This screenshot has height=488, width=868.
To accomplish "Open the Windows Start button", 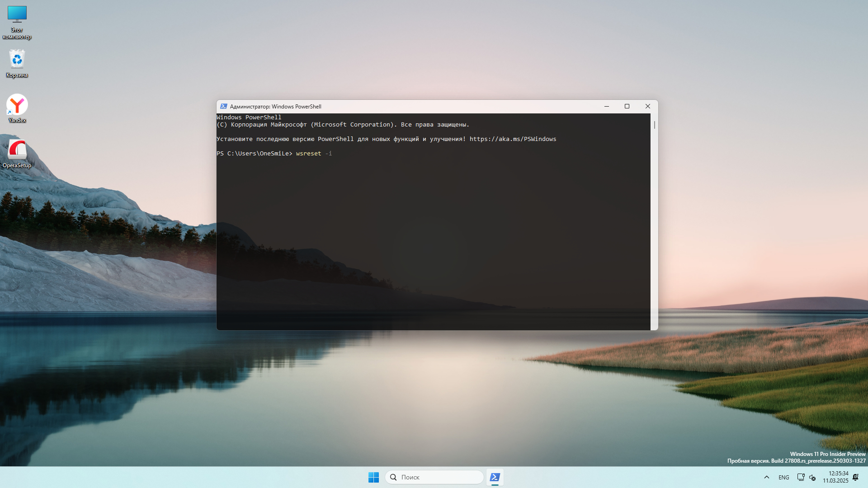I will click(373, 477).
